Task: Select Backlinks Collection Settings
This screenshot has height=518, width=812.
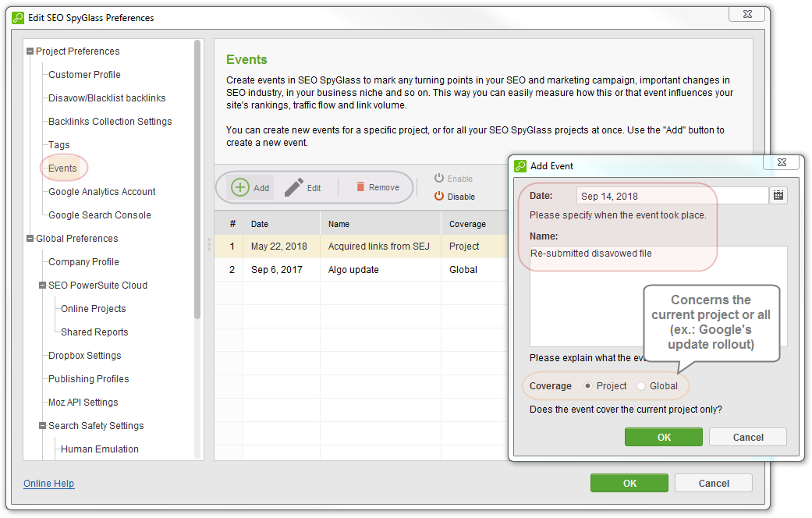Action: (x=110, y=121)
